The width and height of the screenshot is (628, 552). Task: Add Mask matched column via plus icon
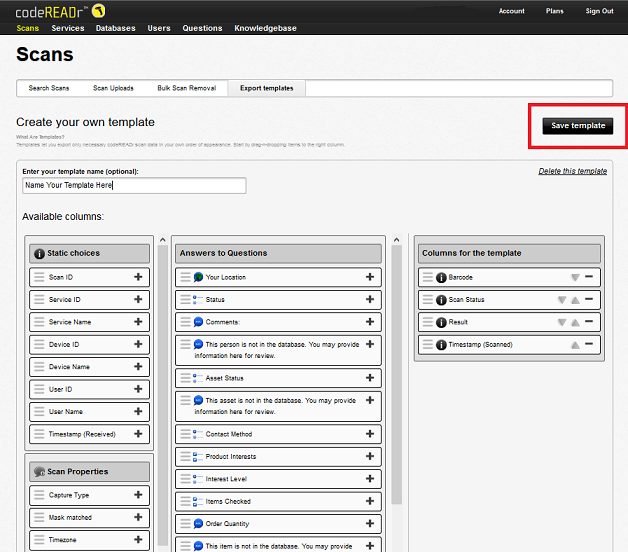(138, 517)
